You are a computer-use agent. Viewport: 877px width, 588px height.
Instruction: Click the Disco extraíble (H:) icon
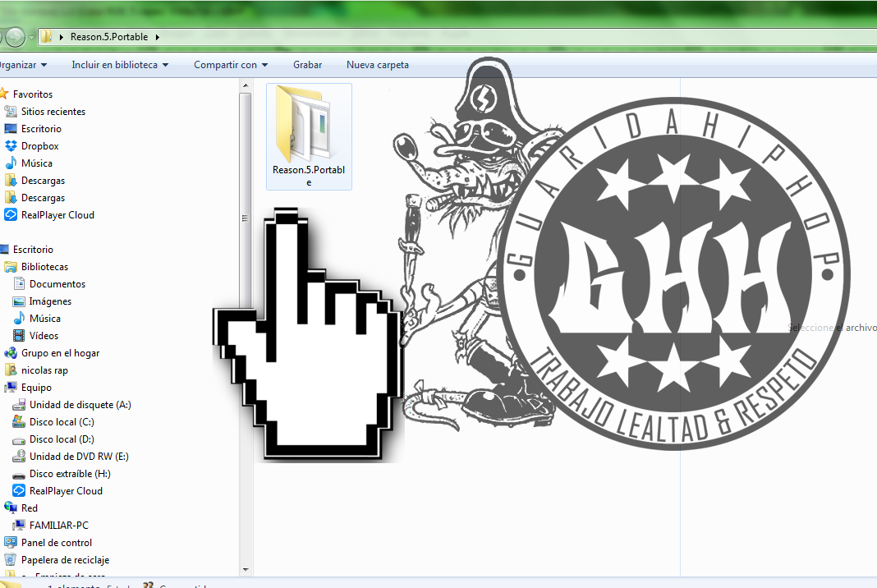[x=19, y=475]
